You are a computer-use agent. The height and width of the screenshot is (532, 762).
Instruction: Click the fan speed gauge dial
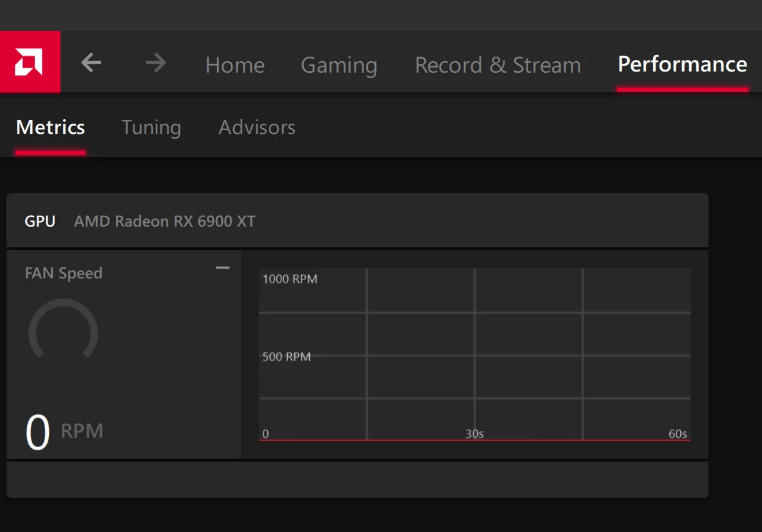coord(63,329)
